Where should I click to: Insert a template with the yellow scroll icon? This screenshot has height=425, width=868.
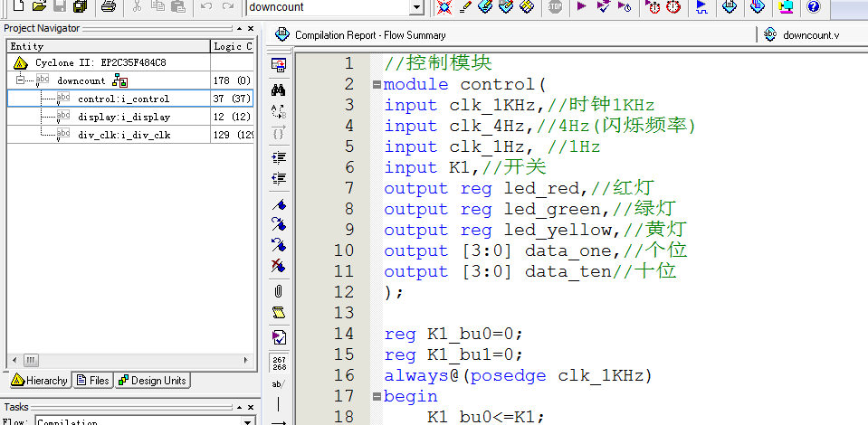tap(279, 313)
